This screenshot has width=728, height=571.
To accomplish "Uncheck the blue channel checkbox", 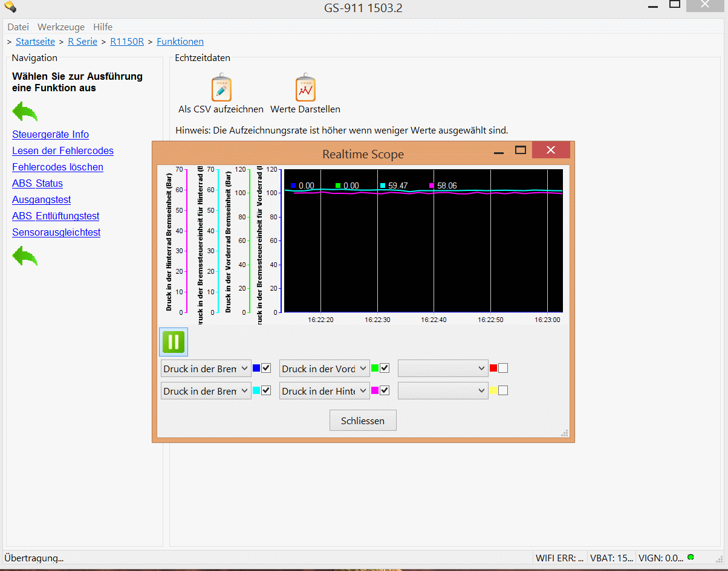I will 266,368.
